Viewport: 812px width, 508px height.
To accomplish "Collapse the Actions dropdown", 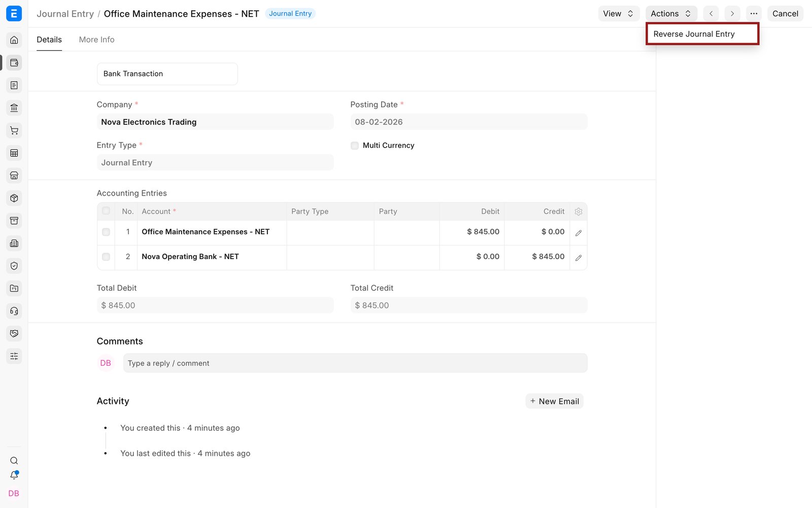I will point(671,14).
